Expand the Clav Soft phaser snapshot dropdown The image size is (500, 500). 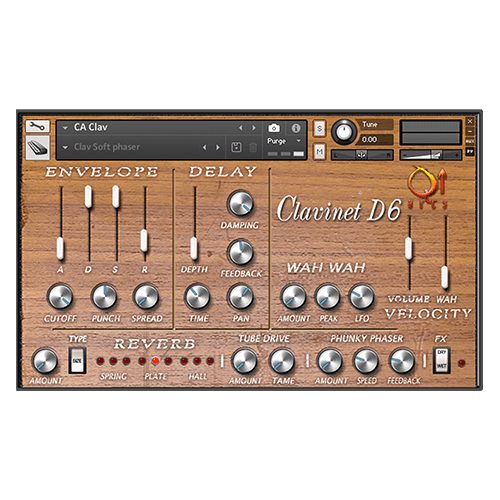[65, 147]
